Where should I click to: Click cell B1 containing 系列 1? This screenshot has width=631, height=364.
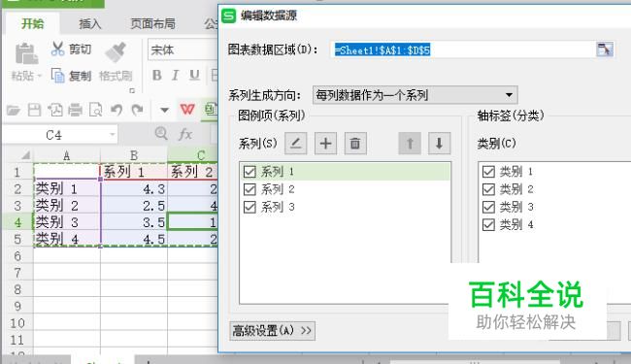click(134, 172)
